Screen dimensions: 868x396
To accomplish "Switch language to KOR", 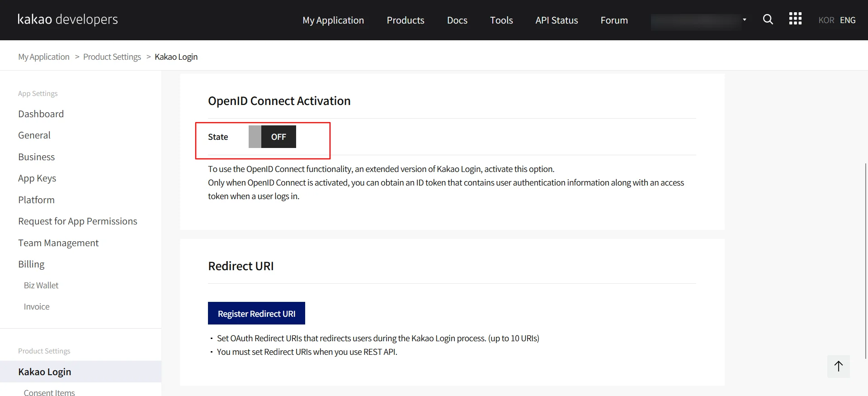I will tap(826, 20).
